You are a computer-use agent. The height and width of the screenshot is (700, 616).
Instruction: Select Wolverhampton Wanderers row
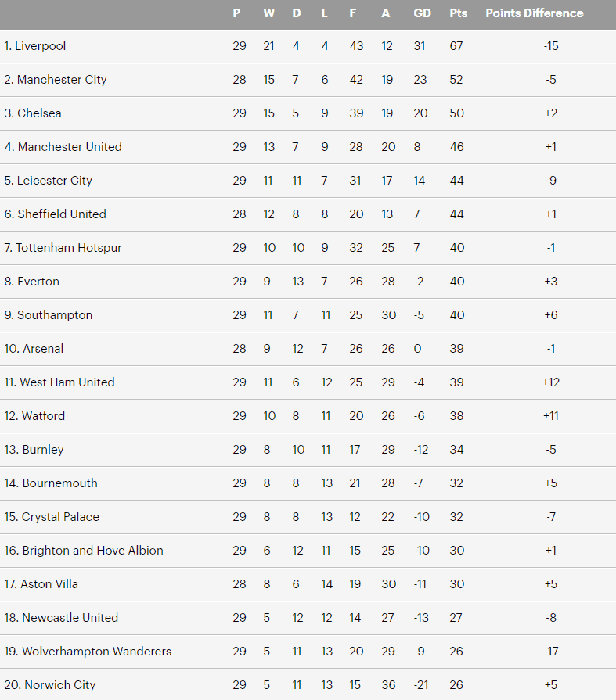(308, 652)
